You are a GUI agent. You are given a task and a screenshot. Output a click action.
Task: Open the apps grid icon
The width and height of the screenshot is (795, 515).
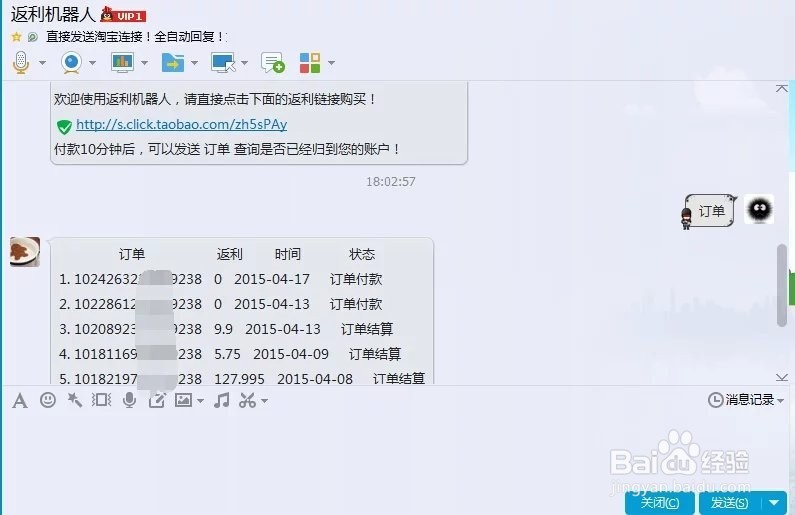point(310,63)
